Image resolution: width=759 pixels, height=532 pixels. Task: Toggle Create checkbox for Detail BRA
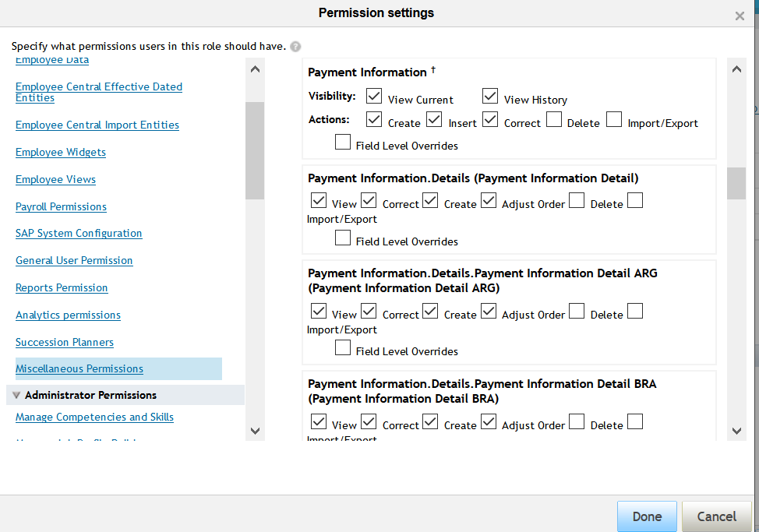[430, 421]
